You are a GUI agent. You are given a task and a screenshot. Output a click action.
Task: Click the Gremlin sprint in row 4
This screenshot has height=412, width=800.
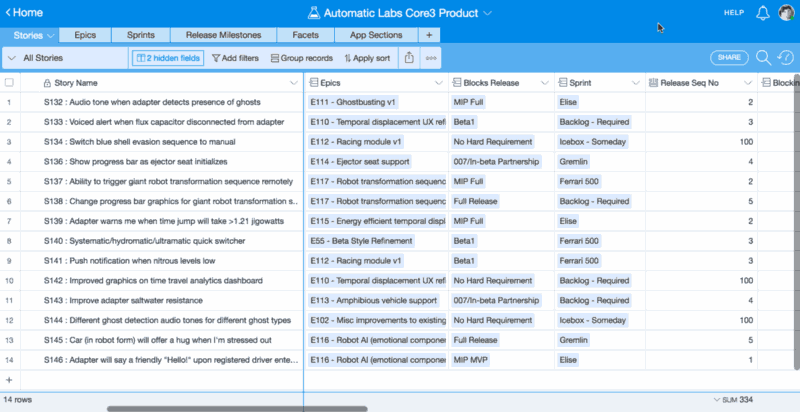[573, 162]
